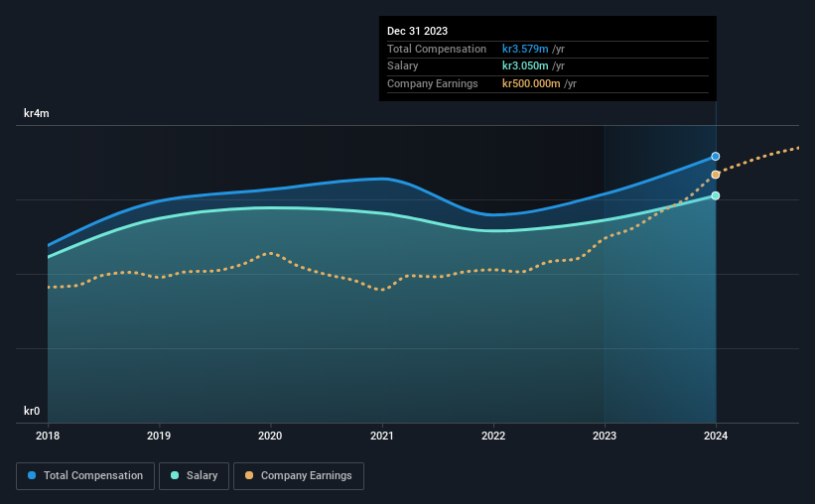This screenshot has height=504, width=815.
Task: Toggle the Salary legend button
Action: [194, 476]
